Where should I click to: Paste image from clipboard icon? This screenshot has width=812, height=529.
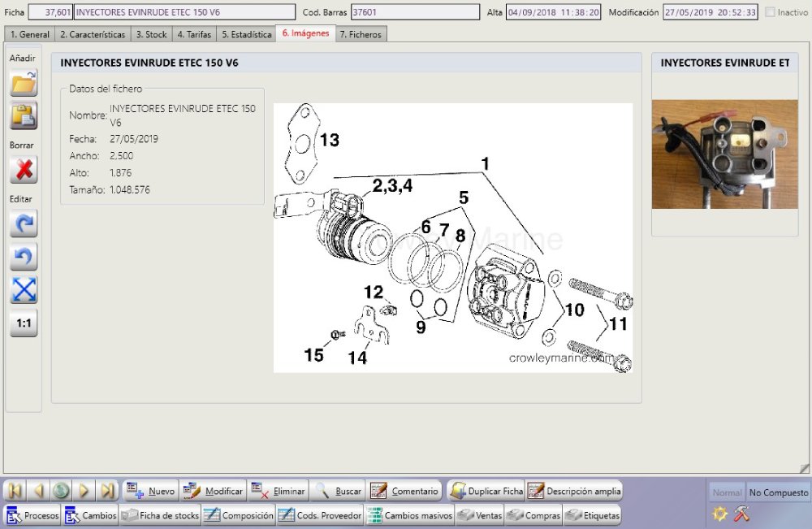(x=24, y=115)
